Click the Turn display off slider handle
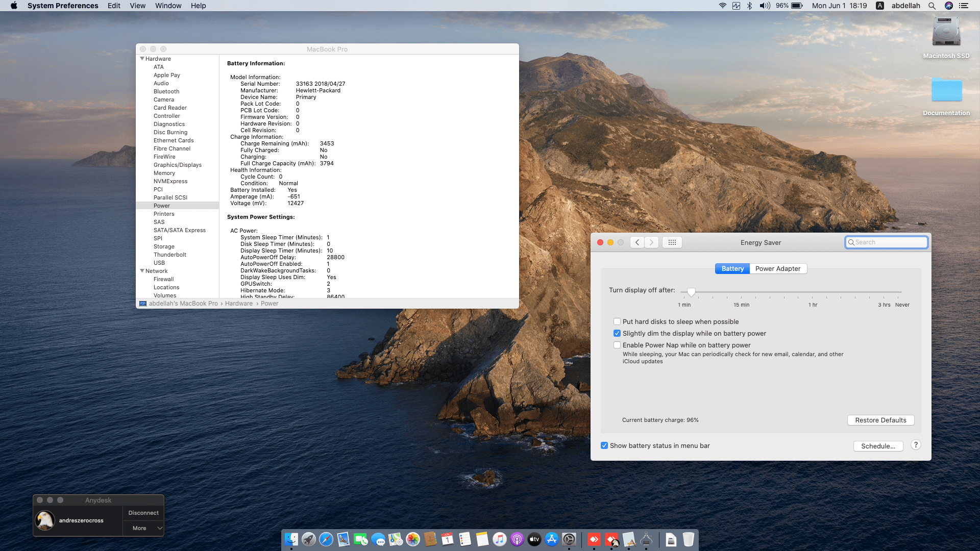980x551 pixels. [691, 292]
